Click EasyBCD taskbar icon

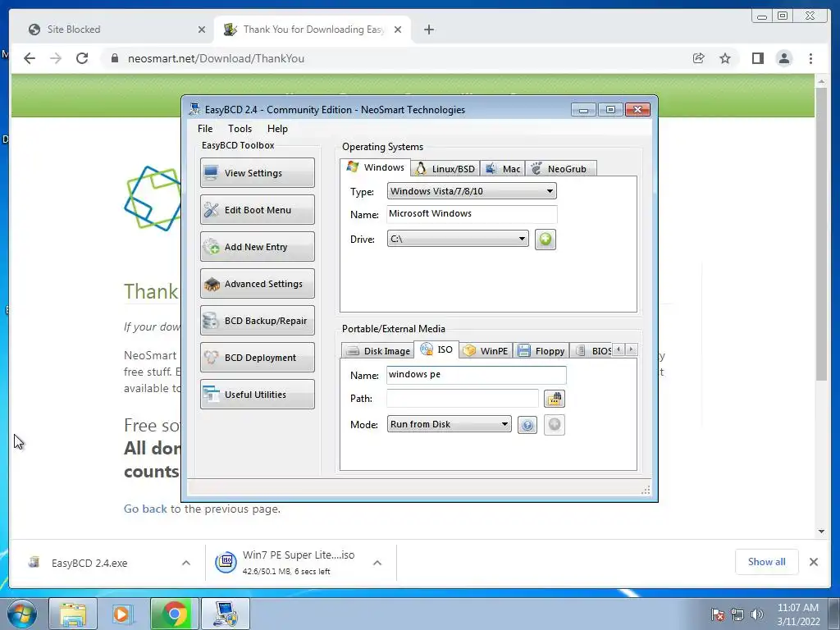[x=226, y=614]
